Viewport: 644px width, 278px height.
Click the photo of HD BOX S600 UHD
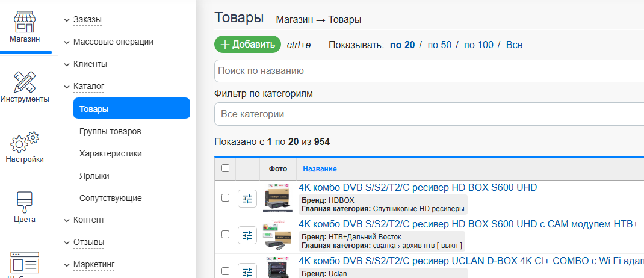[277, 199]
